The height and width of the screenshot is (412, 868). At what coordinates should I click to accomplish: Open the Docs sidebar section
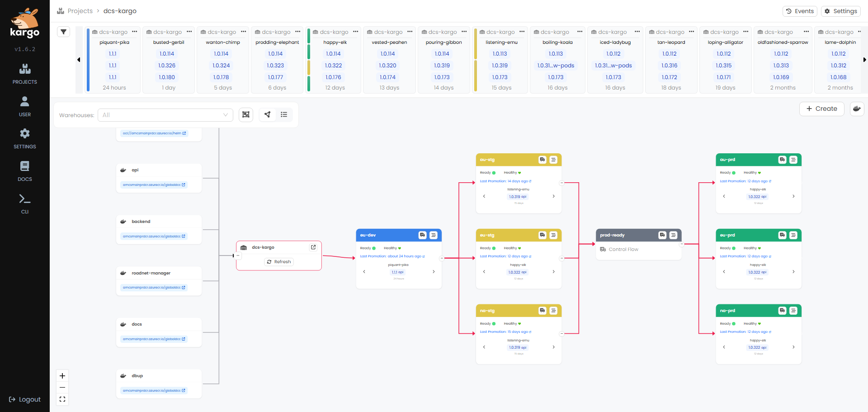click(x=25, y=171)
